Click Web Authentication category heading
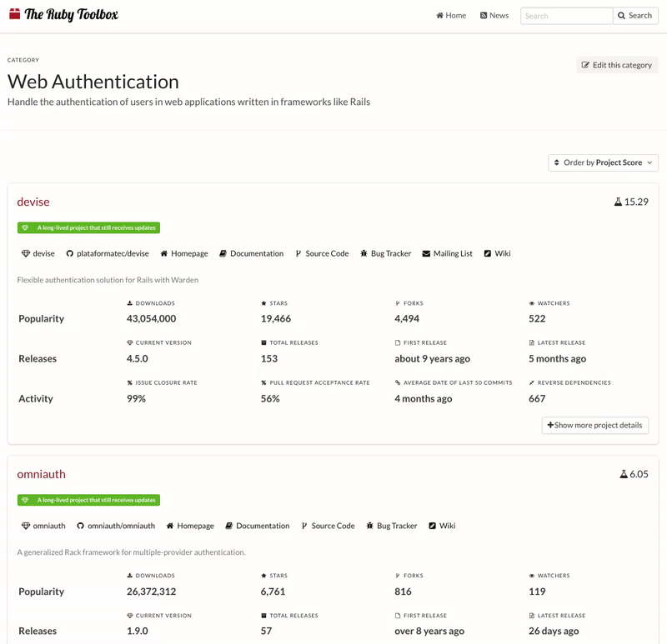667x644 pixels. pyautogui.click(x=93, y=82)
